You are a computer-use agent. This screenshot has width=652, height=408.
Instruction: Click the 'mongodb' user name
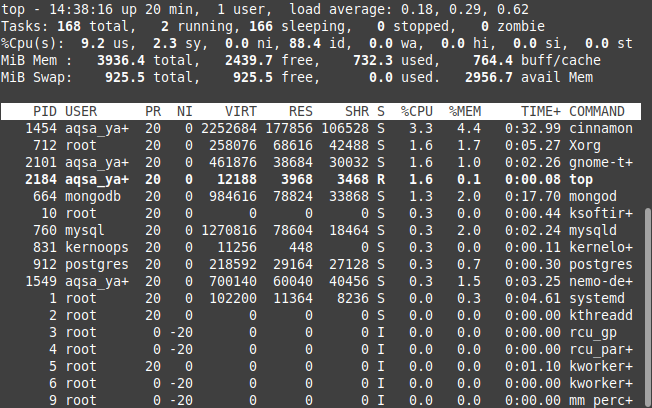tap(93, 197)
